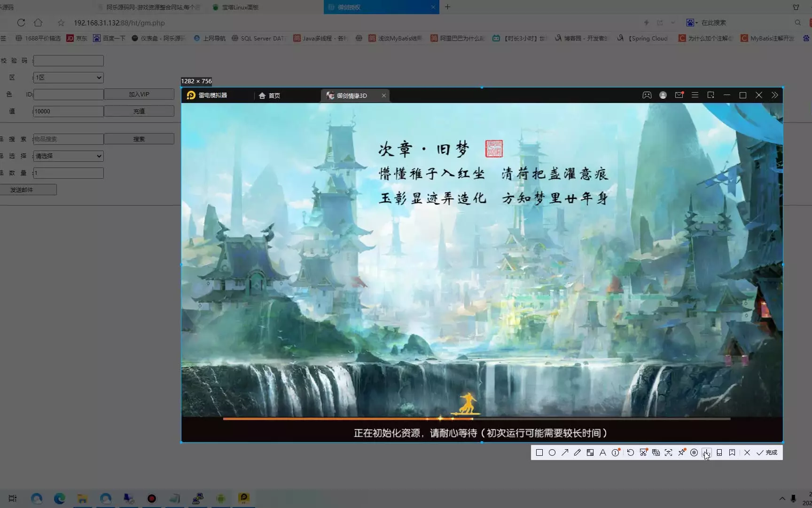The image size is (812, 508).
Task: Select the text annotation tool
Action: coord(603,452)
